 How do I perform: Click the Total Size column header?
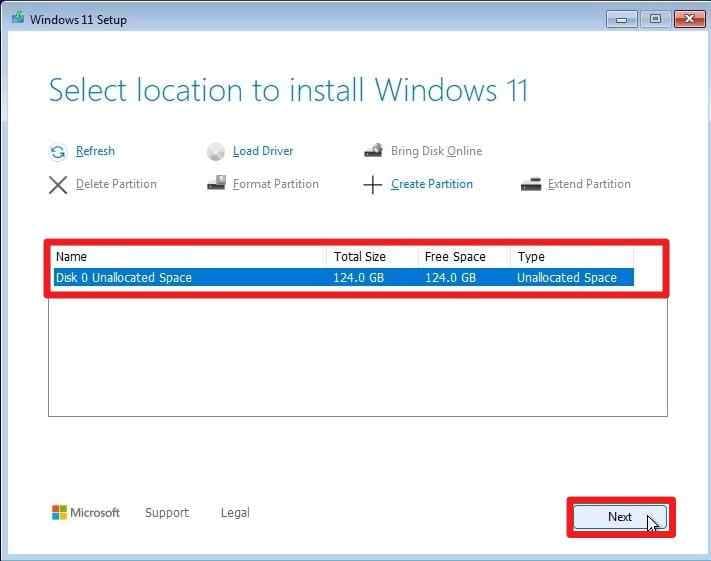click(x=371, y=257)
